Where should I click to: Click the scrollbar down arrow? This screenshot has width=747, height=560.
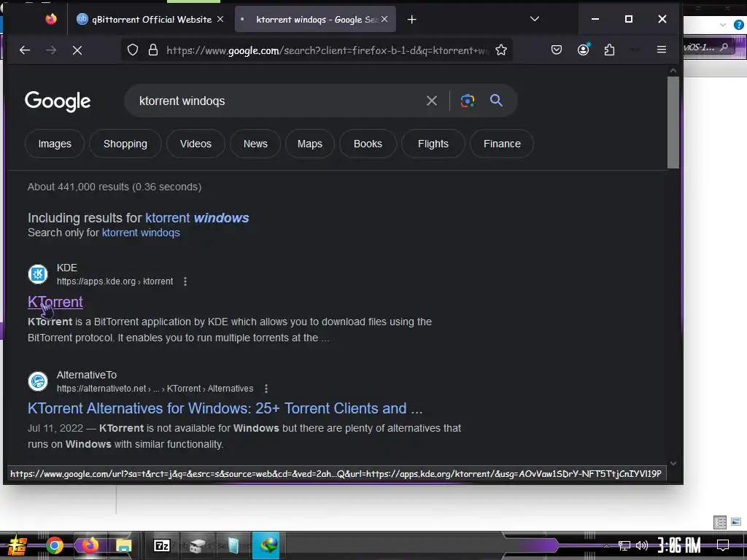pos(673,463)
